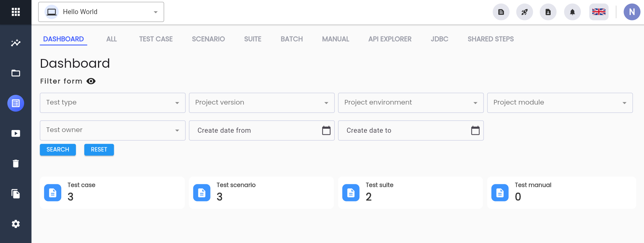This screenshot has height=243, width=644.
Task: Click the person document icon
Action: pyautogui.click(x=548, y=12)
